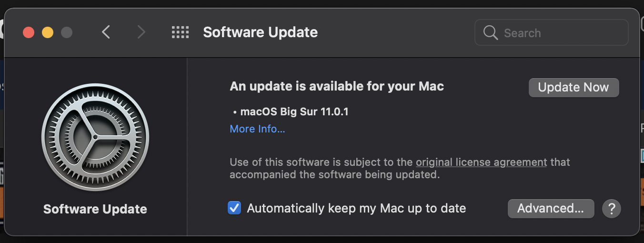Click the Software Update window title

click(x=260, y=32)
